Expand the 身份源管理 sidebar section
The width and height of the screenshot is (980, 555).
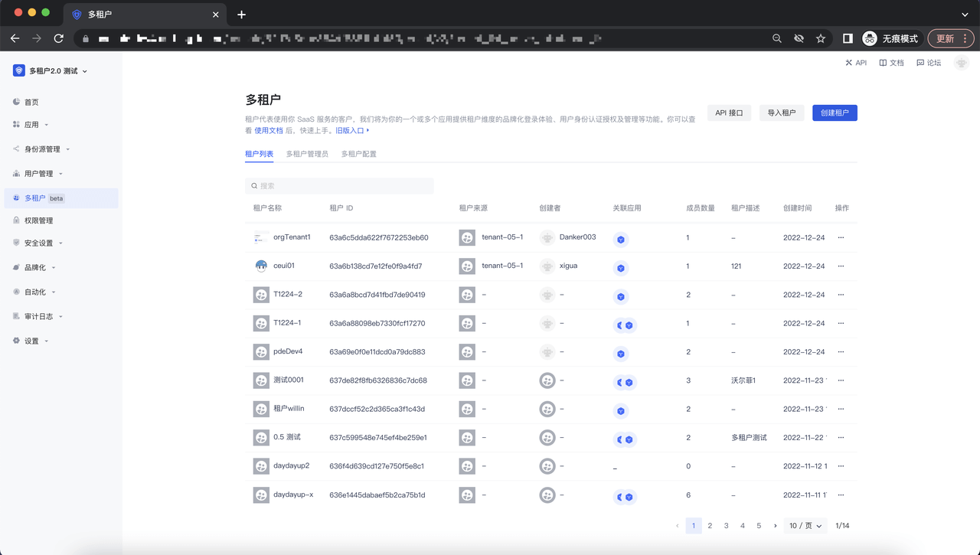(x=42, y=149)
